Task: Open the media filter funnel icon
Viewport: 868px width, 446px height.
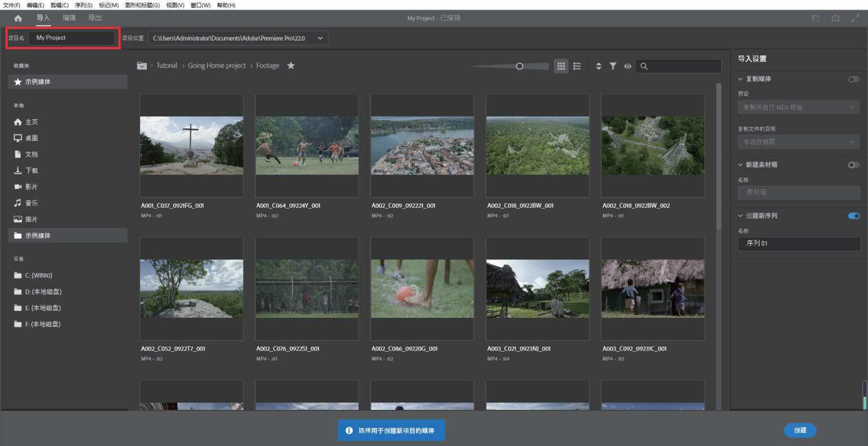Action: click(613, 66)
